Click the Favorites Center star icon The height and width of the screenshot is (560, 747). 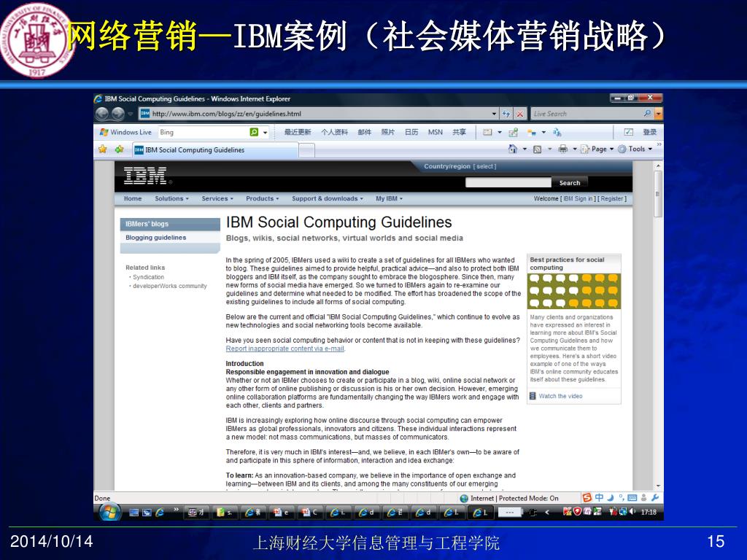(x=102, y=149)
